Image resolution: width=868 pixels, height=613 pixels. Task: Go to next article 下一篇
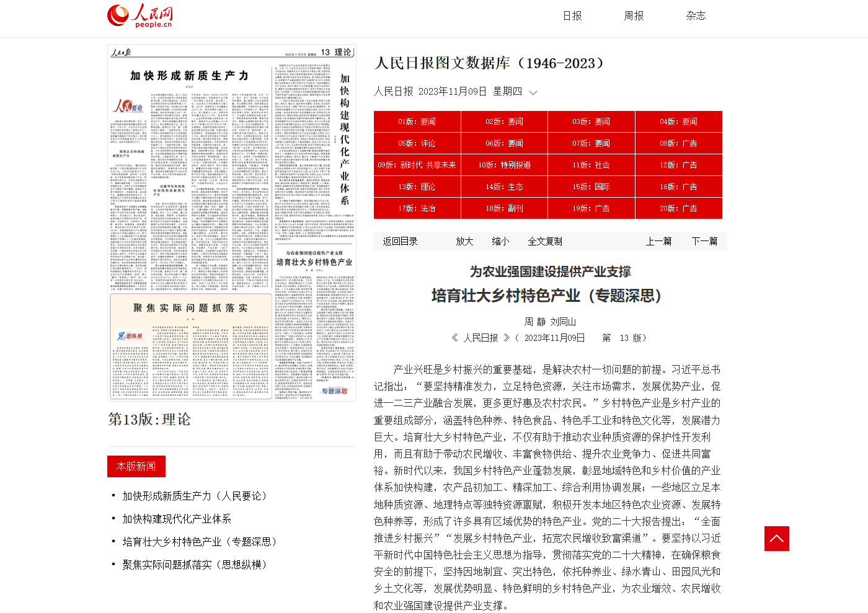point(704,241)
